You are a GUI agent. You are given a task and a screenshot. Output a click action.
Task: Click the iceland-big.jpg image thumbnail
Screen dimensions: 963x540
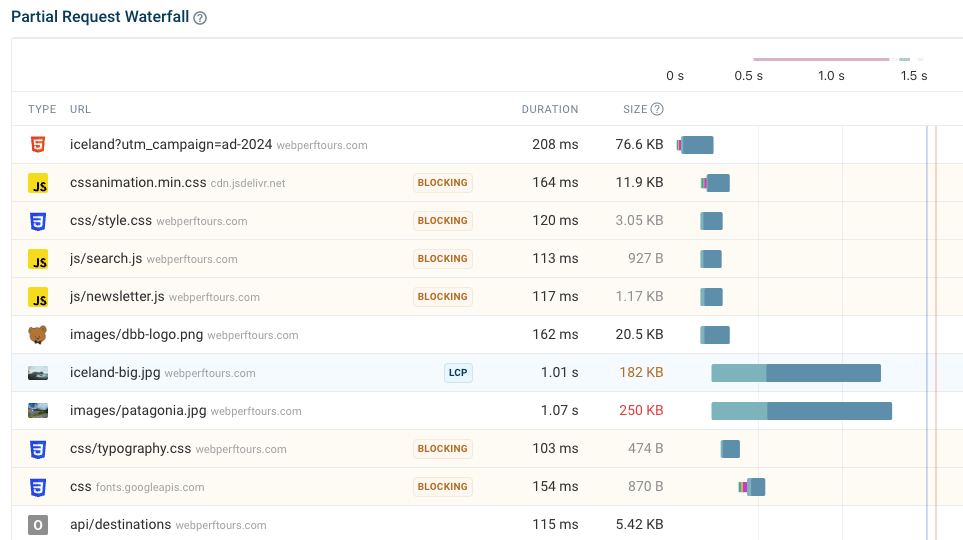38,373
